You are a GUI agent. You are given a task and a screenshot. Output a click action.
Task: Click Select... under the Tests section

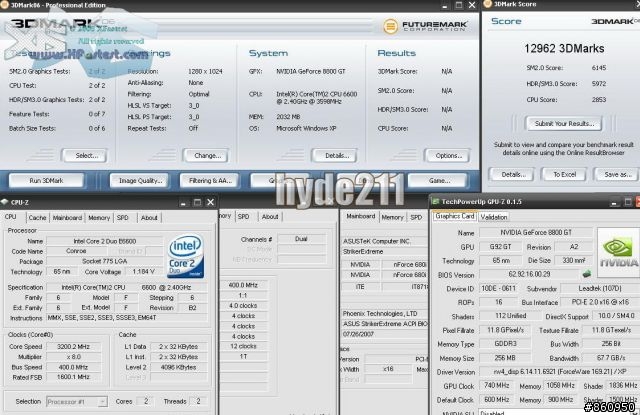(85, 155)
